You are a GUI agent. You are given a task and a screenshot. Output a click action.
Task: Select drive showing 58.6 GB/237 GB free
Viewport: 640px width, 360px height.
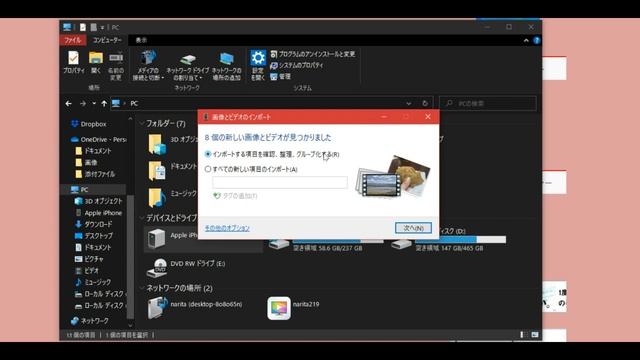[326, 243]
